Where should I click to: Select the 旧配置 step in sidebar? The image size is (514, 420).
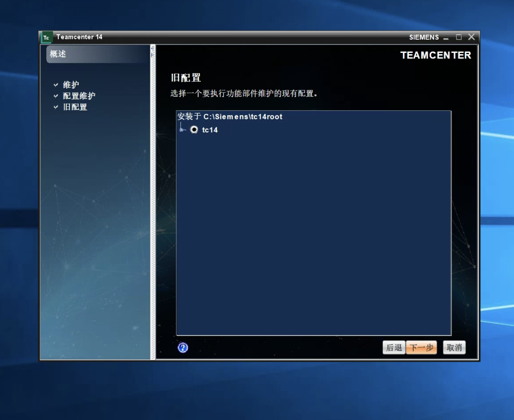(75, 107)
